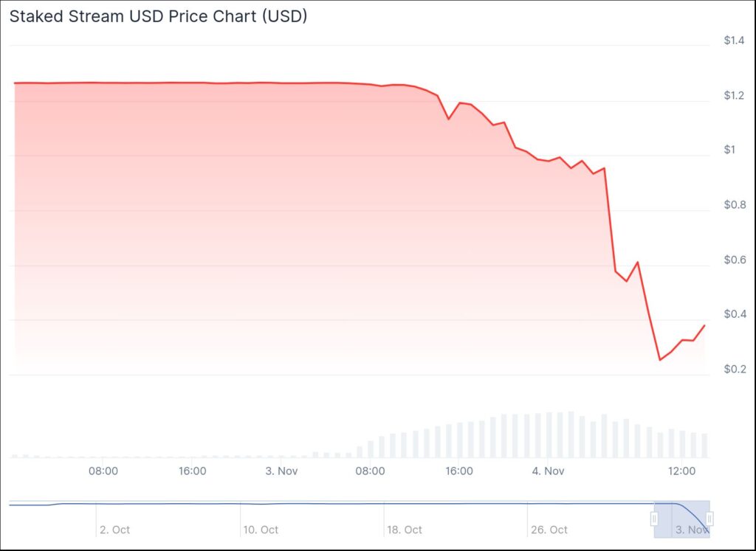
Task: Click the $0.2 price axis label
Action: 734,369
